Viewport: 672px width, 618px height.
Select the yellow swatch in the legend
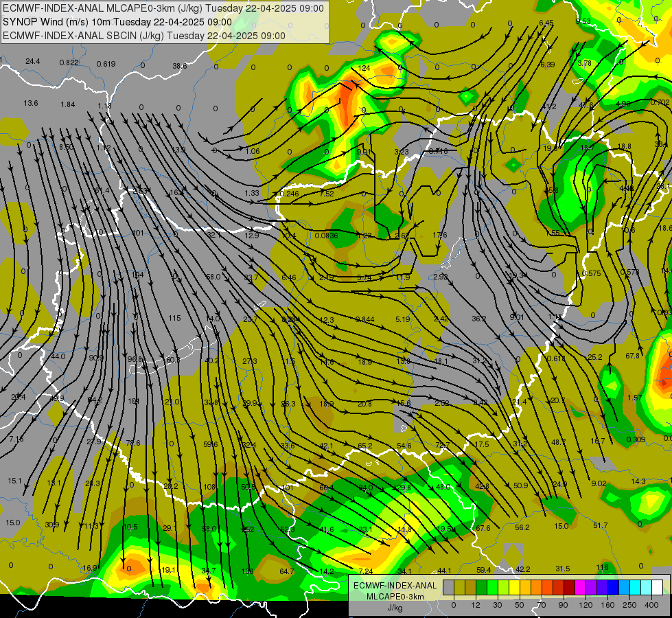(x=514, y=587)
